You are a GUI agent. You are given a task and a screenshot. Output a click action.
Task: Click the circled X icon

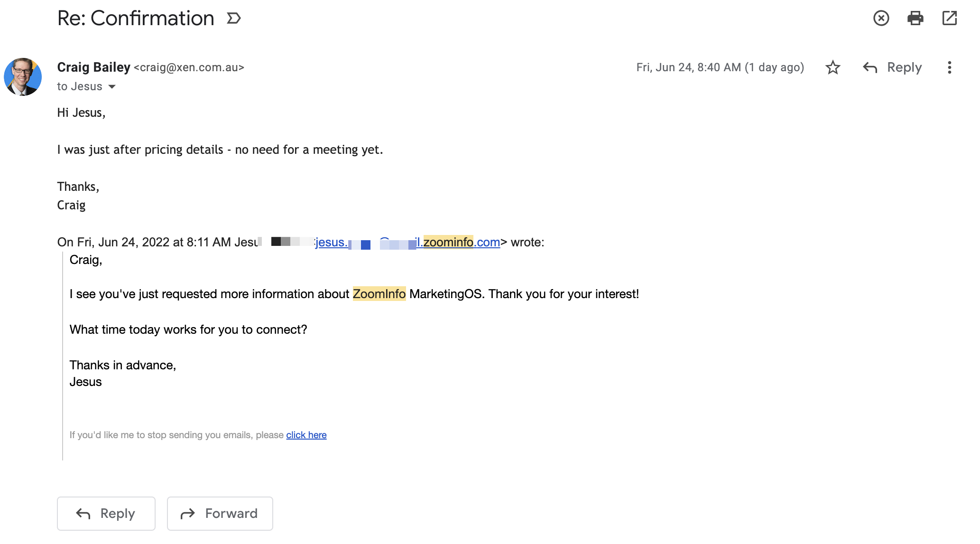(881, 19)
